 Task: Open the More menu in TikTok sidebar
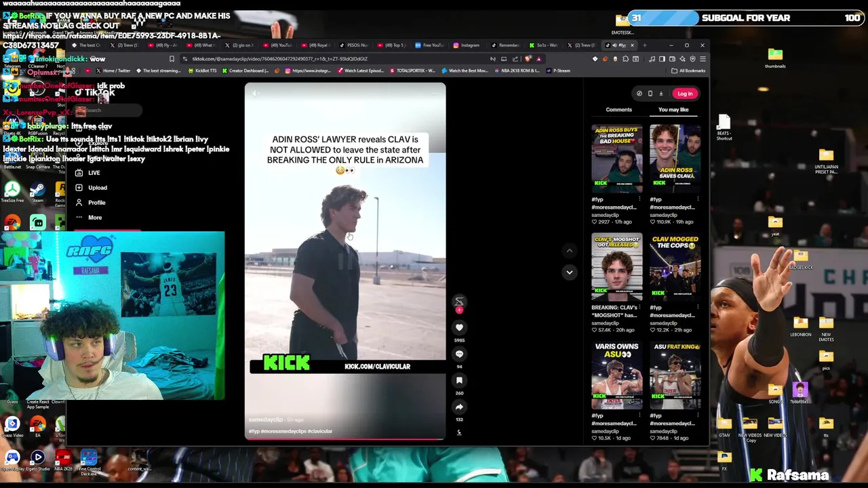click(89, 218)
